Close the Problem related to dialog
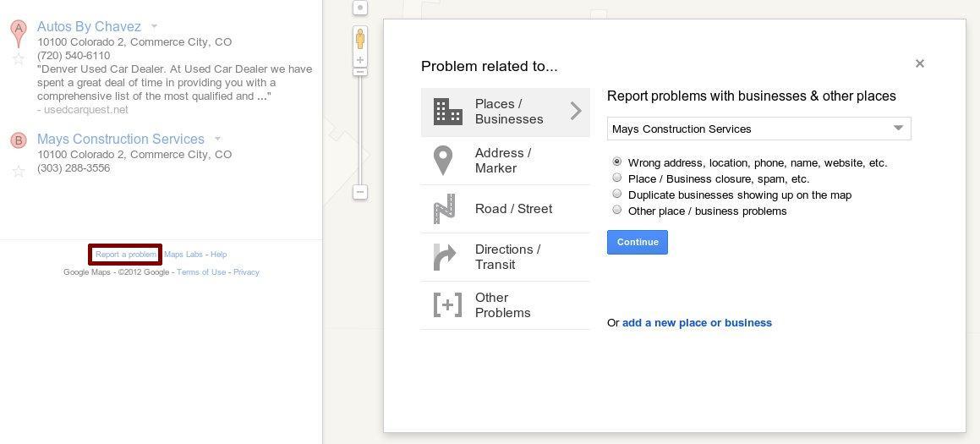The image size is (980, 444). [919, 63]
